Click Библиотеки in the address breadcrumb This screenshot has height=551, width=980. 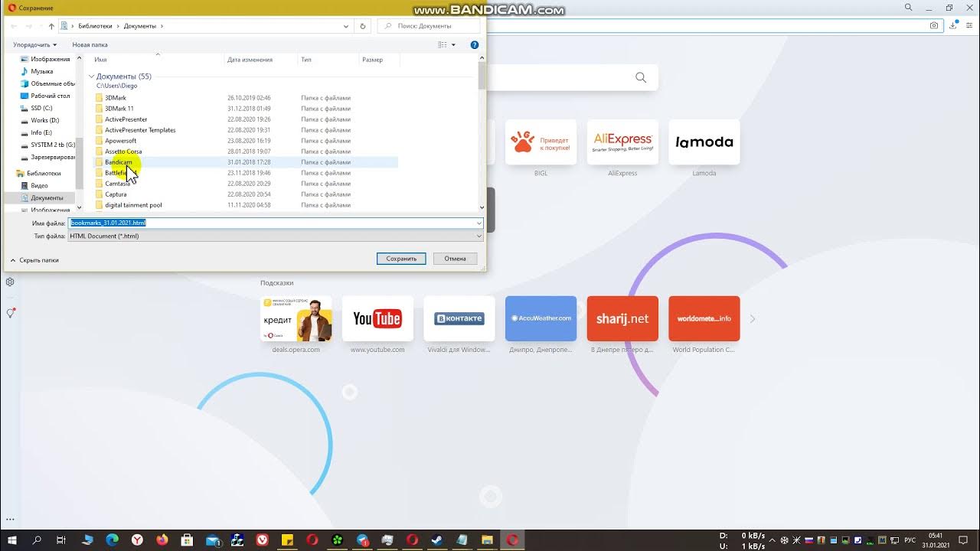tap(95, 26)
